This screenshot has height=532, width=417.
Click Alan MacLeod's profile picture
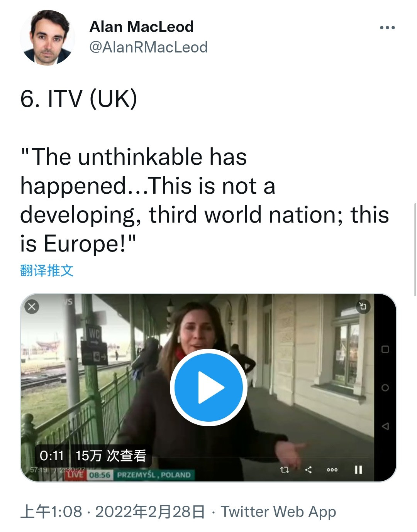tap(47, 38)
